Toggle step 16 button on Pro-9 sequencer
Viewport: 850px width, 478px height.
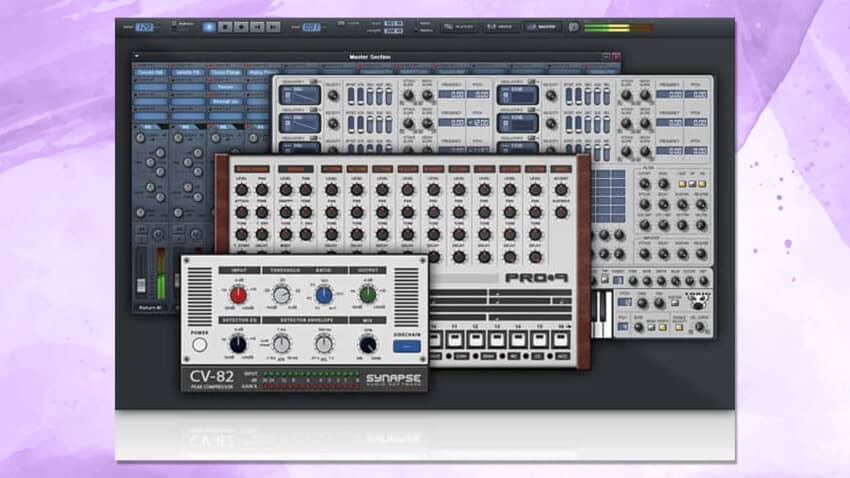click(561, 340)
